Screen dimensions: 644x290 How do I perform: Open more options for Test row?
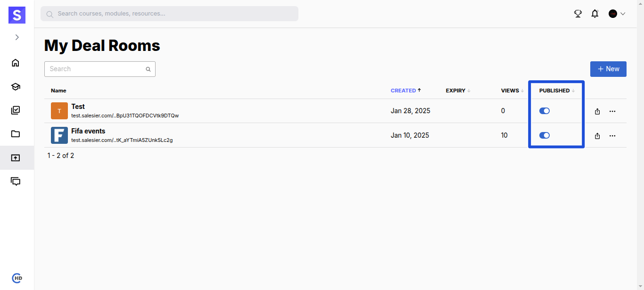pos(612,111)
